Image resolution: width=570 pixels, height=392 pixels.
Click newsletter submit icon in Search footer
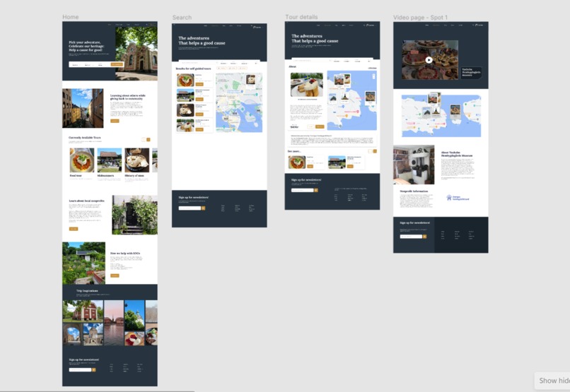tap(203, 208)
